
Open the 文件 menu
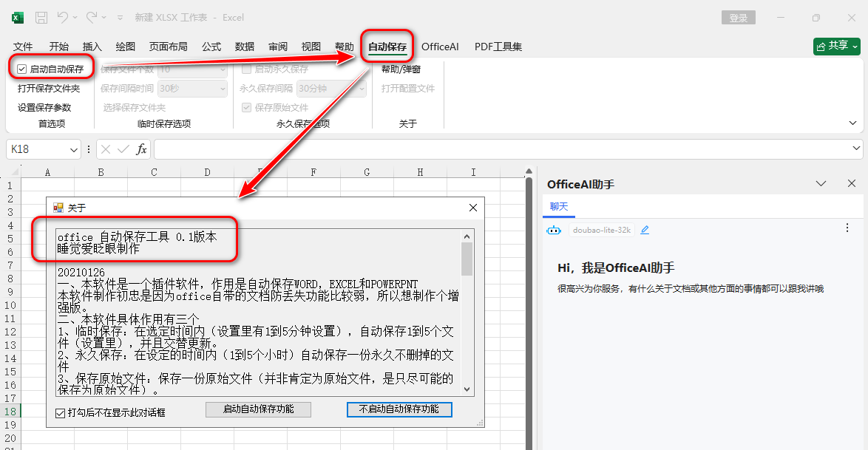(x=23, y=47)
